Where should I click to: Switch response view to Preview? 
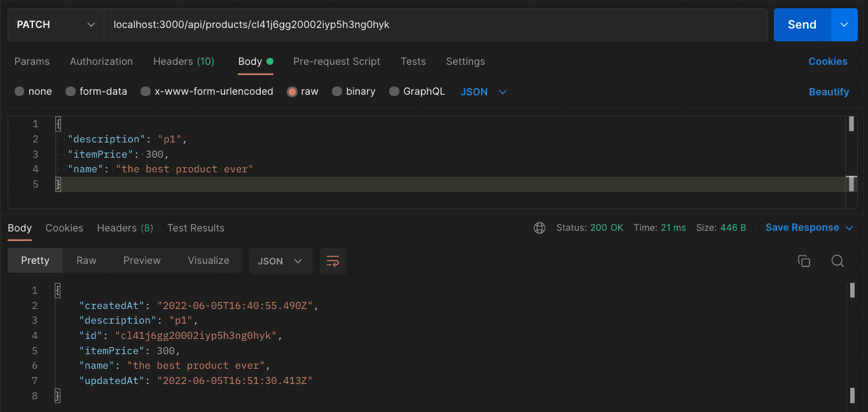(142, 261)
